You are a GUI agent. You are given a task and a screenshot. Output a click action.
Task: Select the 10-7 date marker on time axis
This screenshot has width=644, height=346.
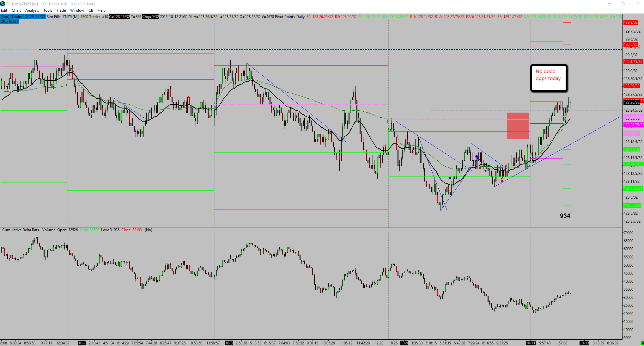[x=82, y=343]
